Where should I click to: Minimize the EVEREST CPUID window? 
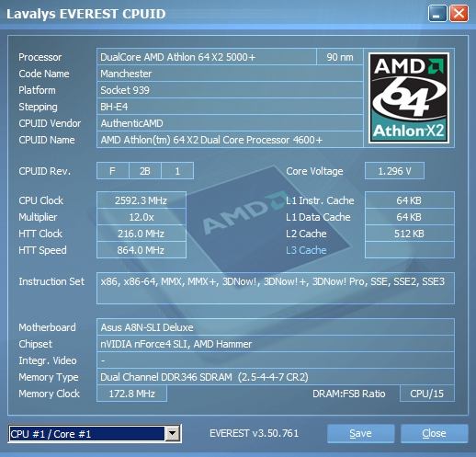tap(437, 14)
